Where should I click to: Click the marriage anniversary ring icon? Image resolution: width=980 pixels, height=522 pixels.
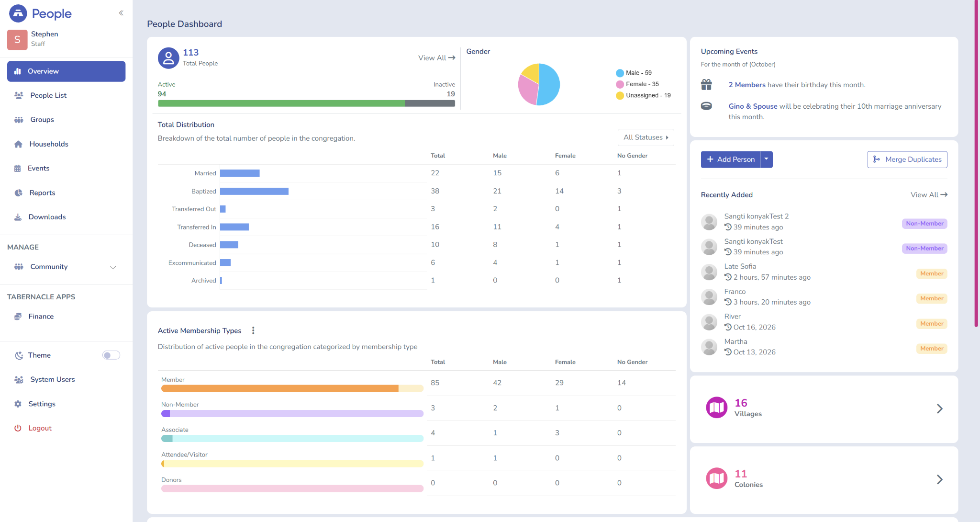(x=706, y=106)
